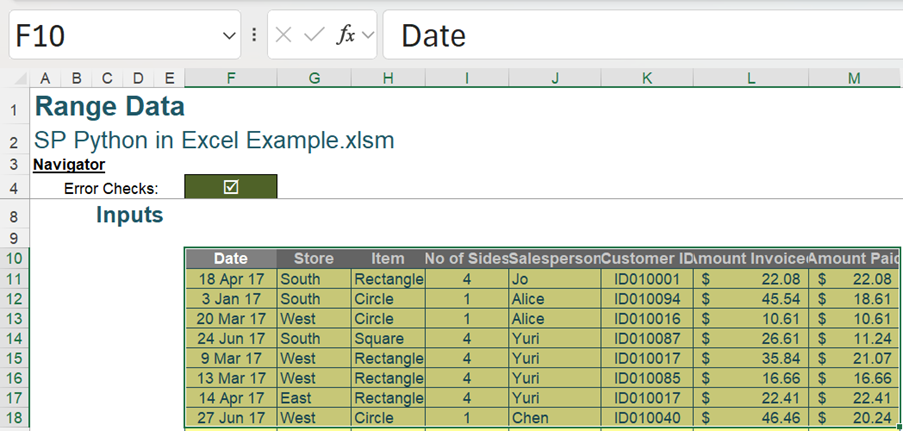903x431 pixels.
Task: Click the Cancel (X) formula bar icon
Action: click(x=284, y=36)
